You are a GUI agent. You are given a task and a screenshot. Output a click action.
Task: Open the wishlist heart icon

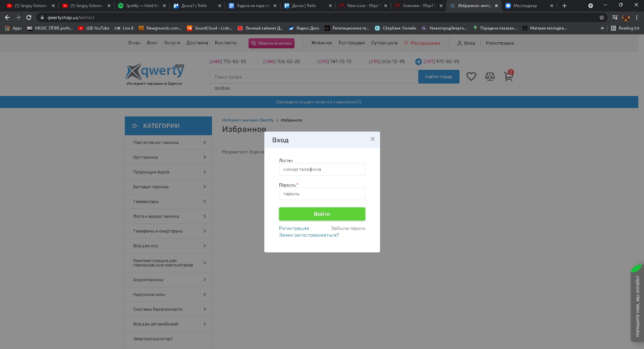pos(471,77)
